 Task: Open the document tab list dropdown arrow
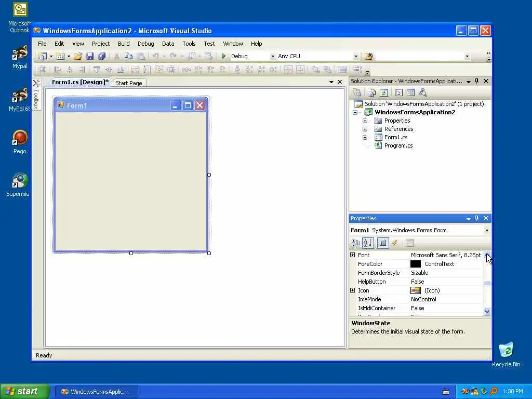coord(331,82)
